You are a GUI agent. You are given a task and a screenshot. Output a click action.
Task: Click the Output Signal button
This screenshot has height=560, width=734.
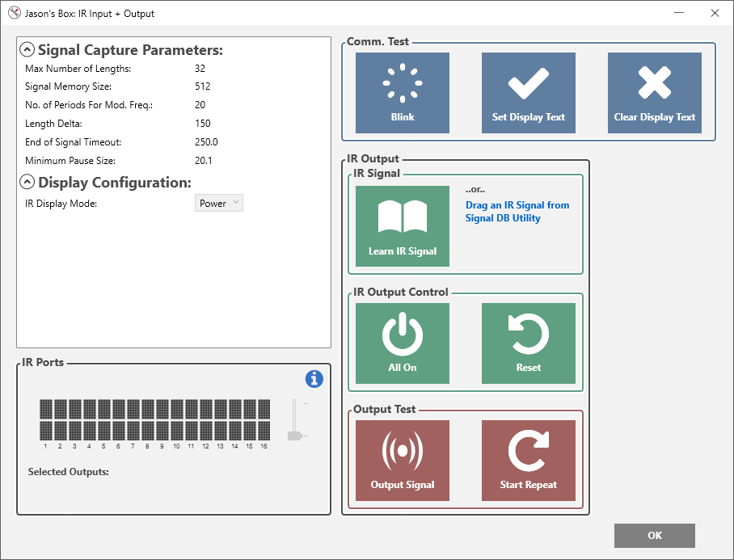click(402, 461)
